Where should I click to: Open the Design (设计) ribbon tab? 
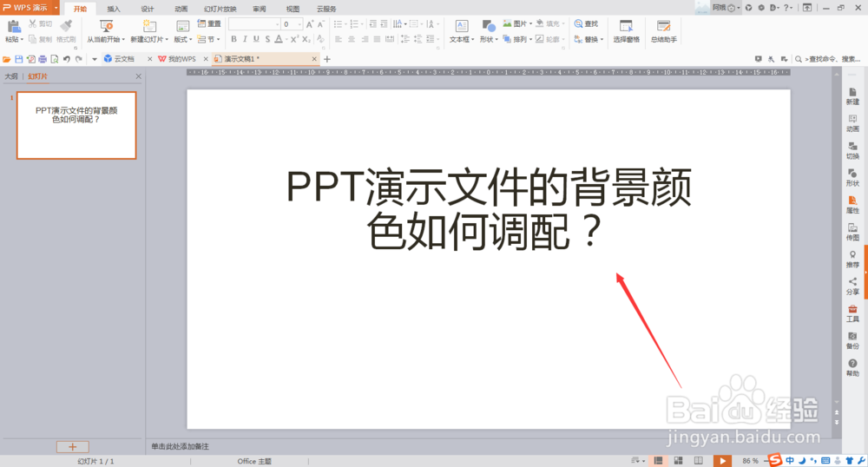pyautogui.click(x=148, y=9)
